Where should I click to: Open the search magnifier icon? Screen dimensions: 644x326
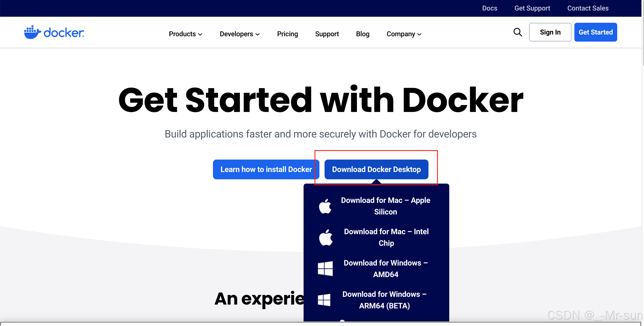coord(518,32)
